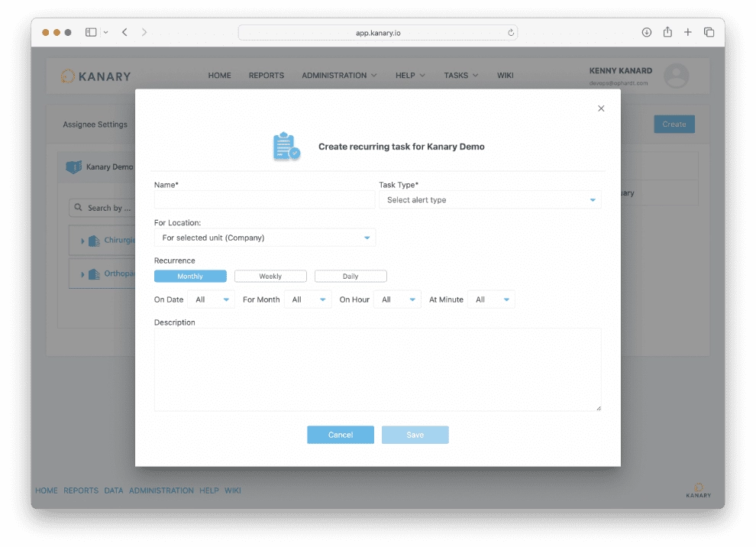Close the recurring task dialog with X
Viewport: 756px width, 547px height.
point(601,108)
